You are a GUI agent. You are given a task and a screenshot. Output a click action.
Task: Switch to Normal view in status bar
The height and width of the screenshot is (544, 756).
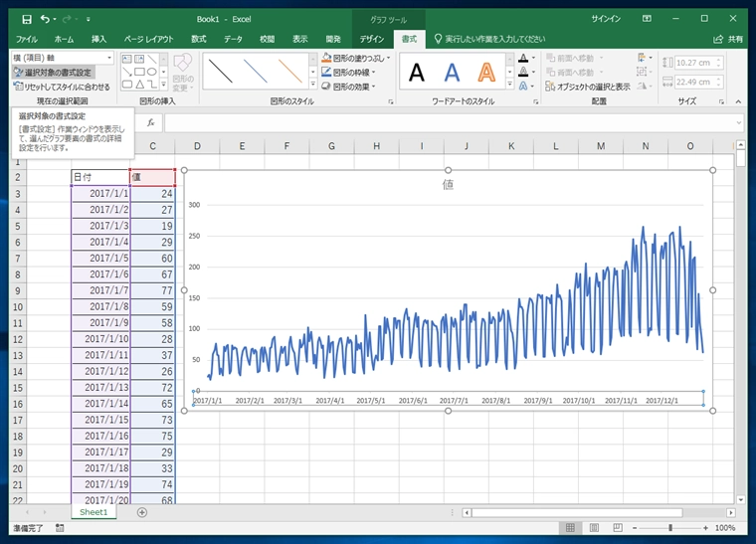[568, 528]
